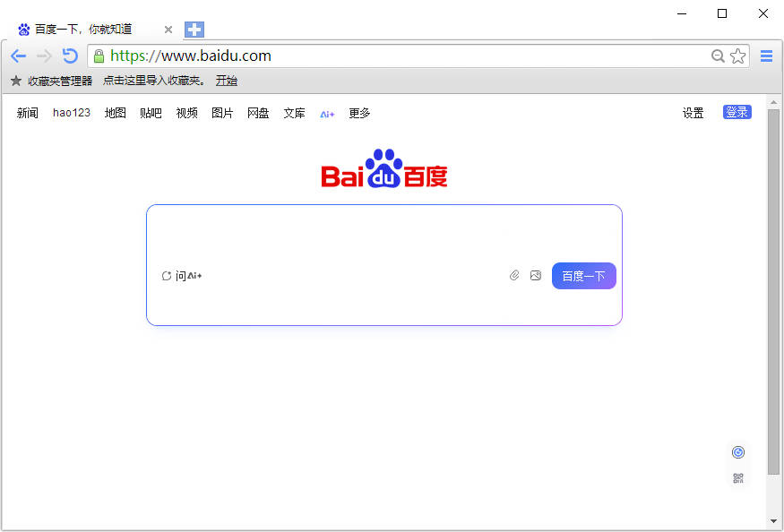
Task: Click the 问AI+ button
Action: 182,276
